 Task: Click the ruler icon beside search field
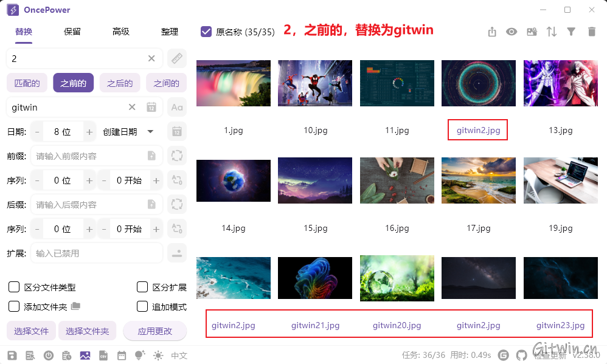(176, 58)
